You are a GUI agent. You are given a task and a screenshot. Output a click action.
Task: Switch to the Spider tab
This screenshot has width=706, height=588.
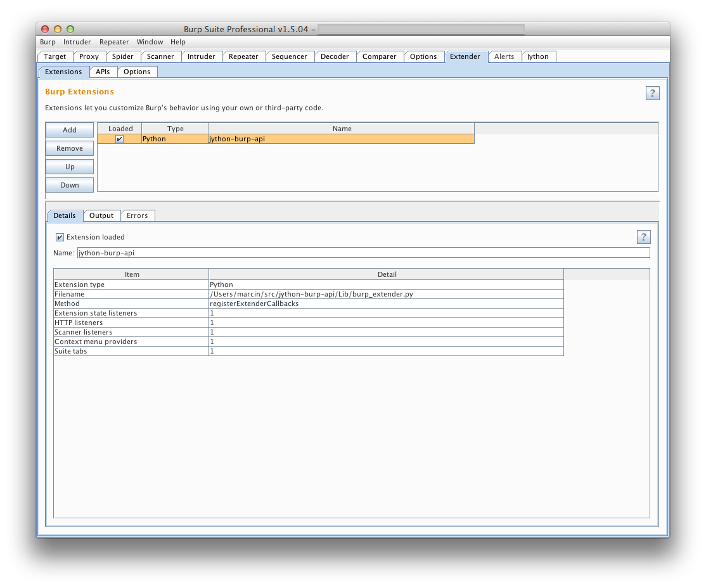point(122,56)
